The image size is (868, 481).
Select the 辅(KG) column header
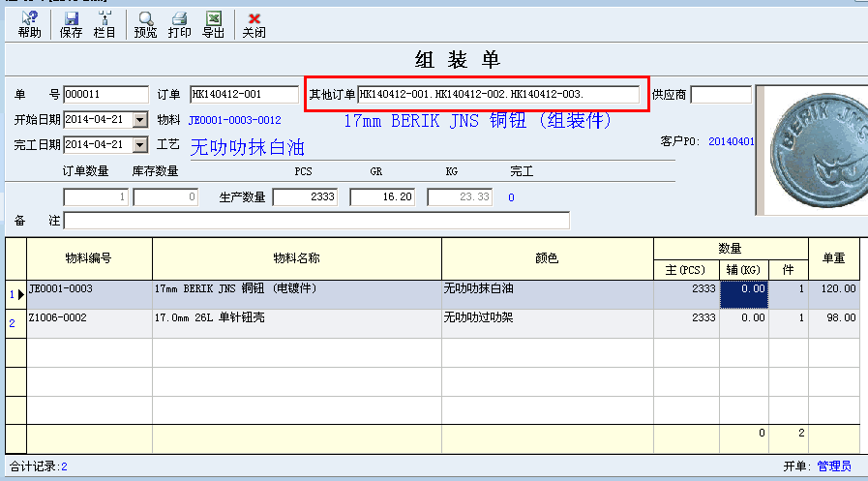coord(743,270)
